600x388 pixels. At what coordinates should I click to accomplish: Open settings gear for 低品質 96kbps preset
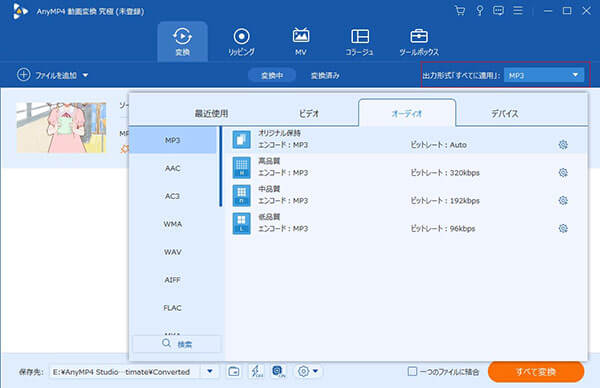click(563, 228)
